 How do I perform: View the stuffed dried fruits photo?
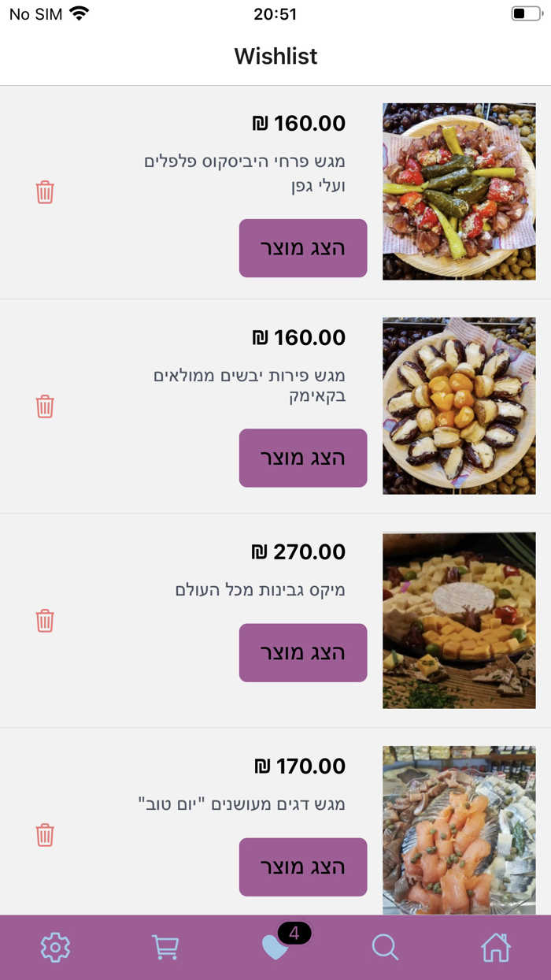tap(459, 406)
